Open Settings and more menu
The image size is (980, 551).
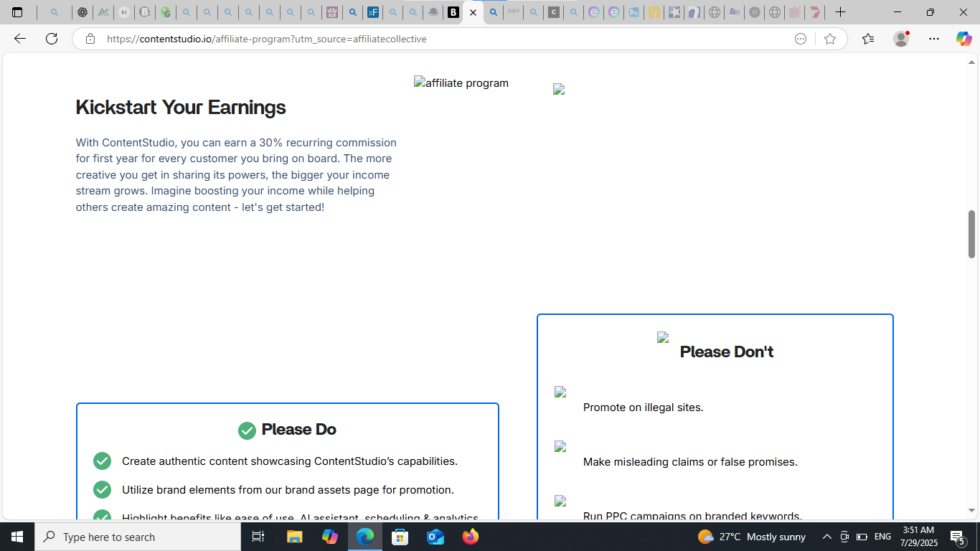tap(934, 39)
